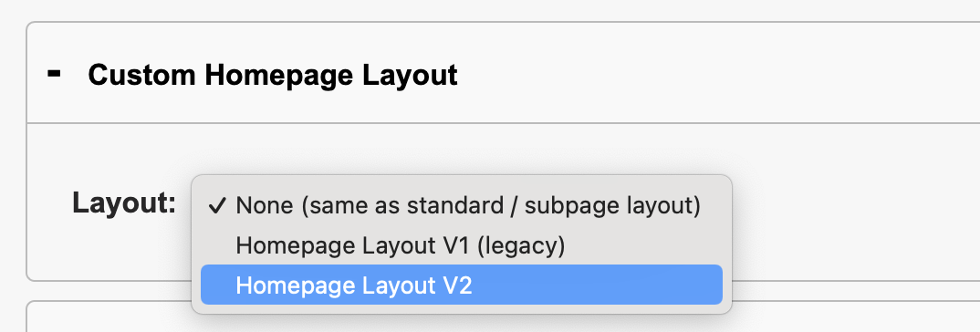Pick the highlighted blue V2 entry
This screenshot has width=980, height=332.
pyautogui.click(x=461, y=285)
